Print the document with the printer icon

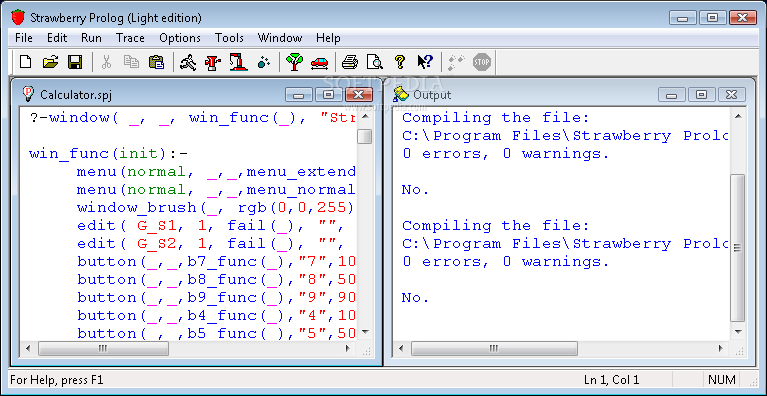point(350,62)
